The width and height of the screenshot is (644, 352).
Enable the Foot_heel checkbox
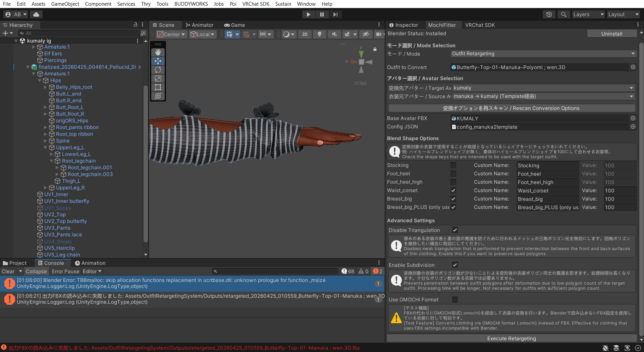453,174
